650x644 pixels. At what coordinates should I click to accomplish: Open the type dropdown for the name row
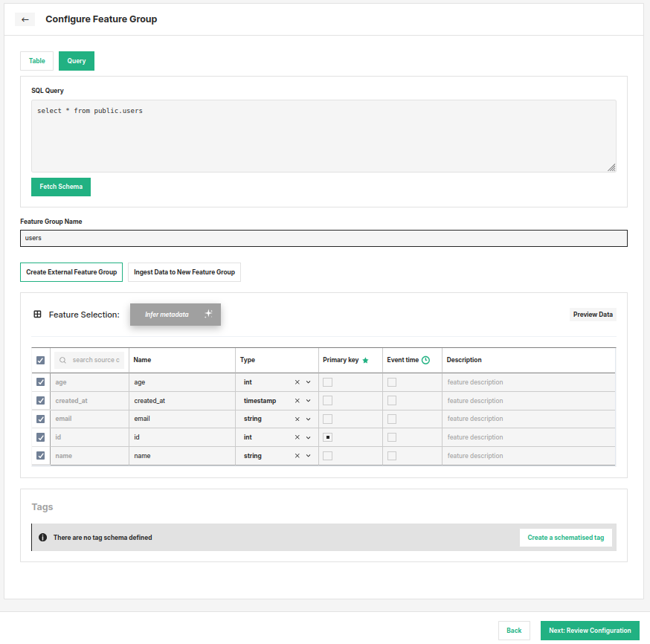tap(308, 455)
